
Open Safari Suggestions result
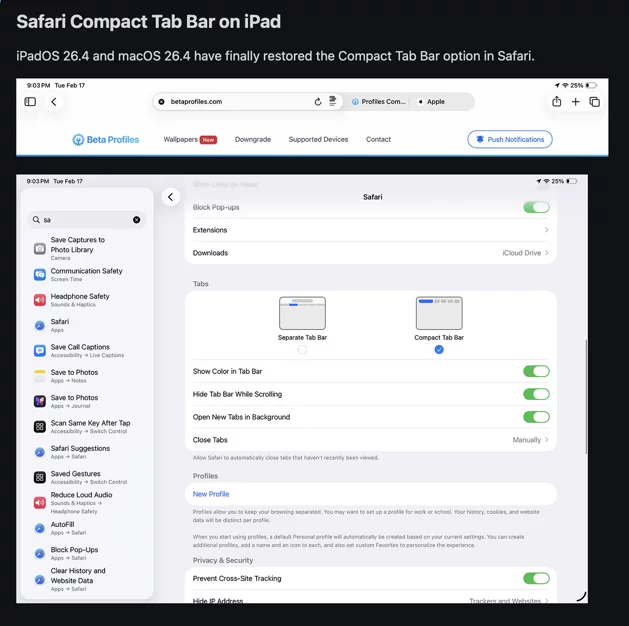pyautogui.click(x=87, y=452)
